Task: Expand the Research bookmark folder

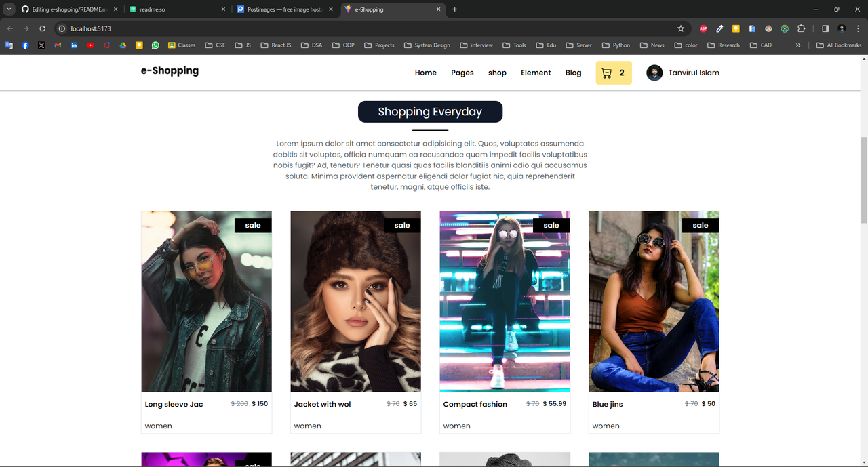Action: 724,45
